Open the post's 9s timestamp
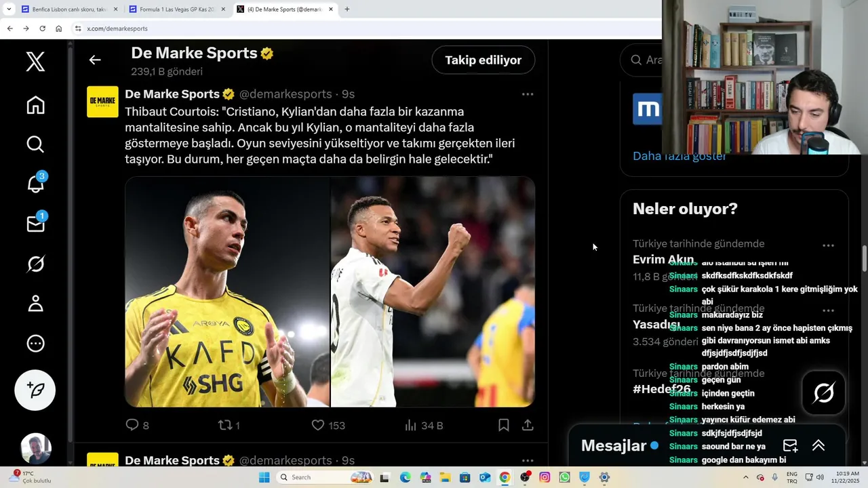This screenshot has width=868, height=488. coord(348,94)
